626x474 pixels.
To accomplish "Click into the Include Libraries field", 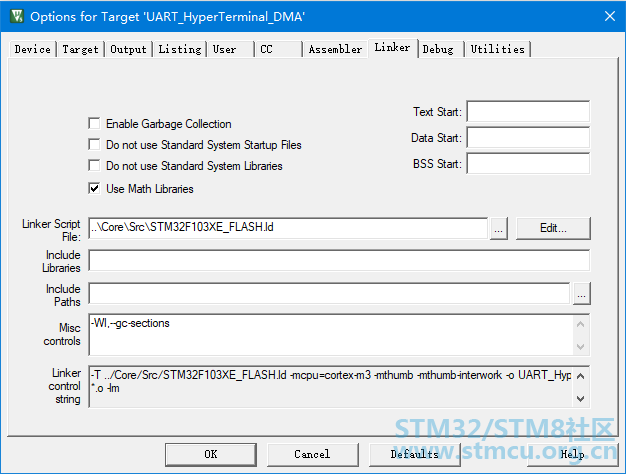I will (x=339, y=260).
